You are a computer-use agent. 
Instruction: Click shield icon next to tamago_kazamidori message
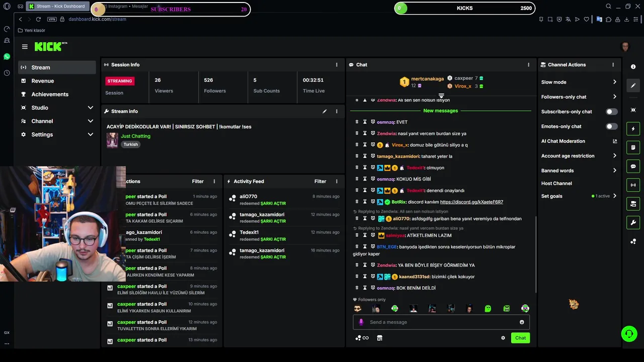373,156
